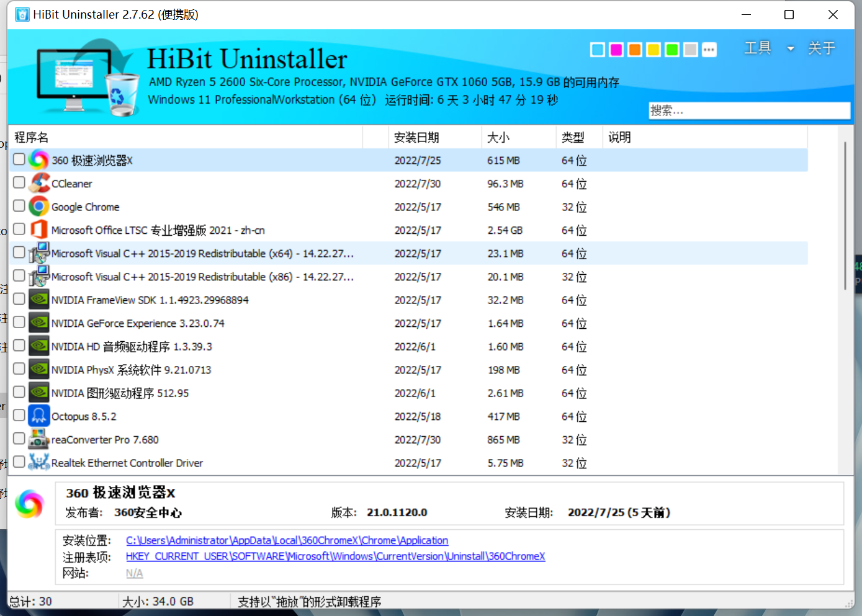Check the checkbox next to CCleaner

click(19, 182)
